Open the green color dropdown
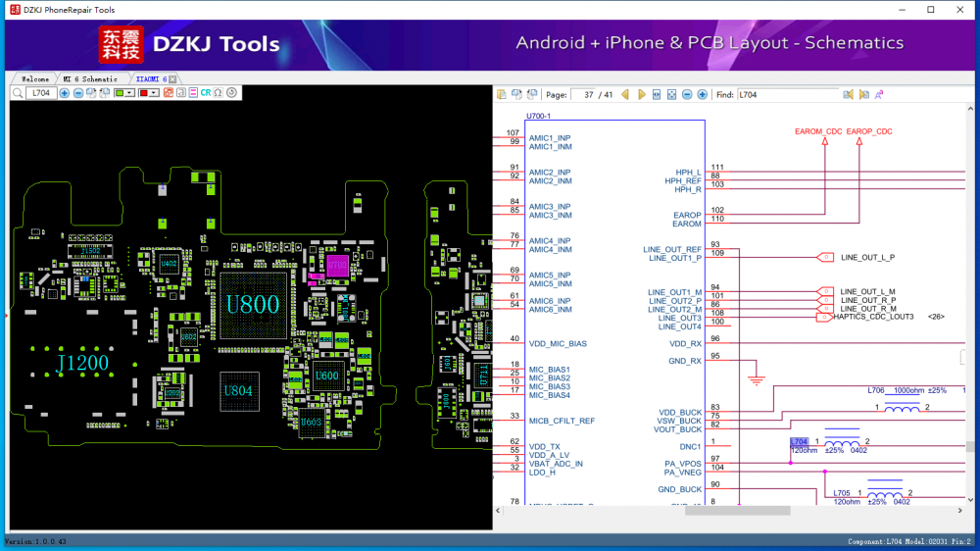Image resolution: width=980 pixels, height=551 pixels. pyautogui.click(x=130, y=93)
